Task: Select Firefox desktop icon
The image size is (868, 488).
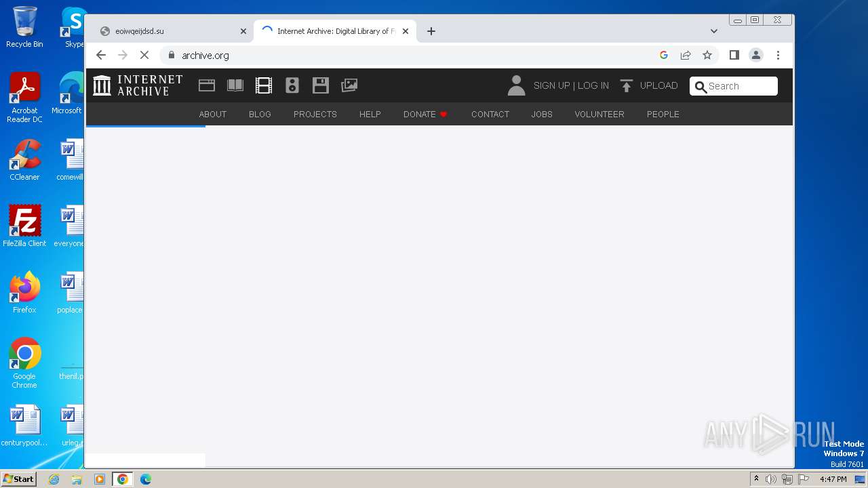Action: pyautogui.click(x=24, y=292)
